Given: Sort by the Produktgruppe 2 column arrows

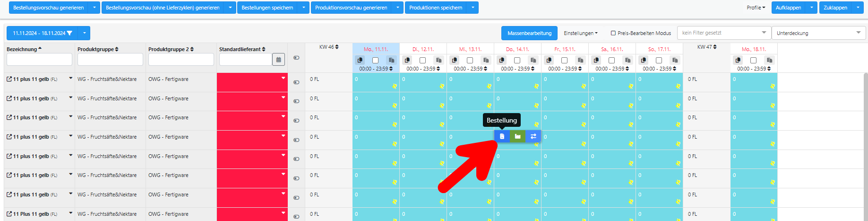Looking at the screenshot, I should coord(192,49).
